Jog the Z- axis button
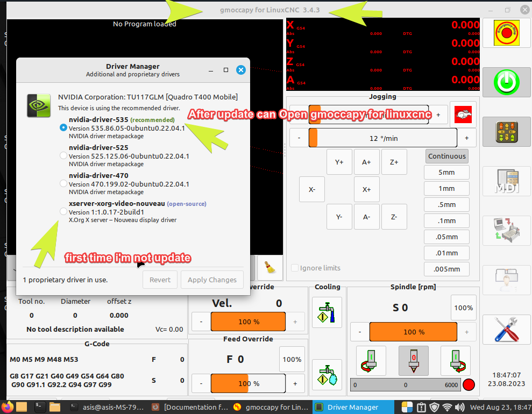This screenshot has width=532, height=414. (394, 217)
